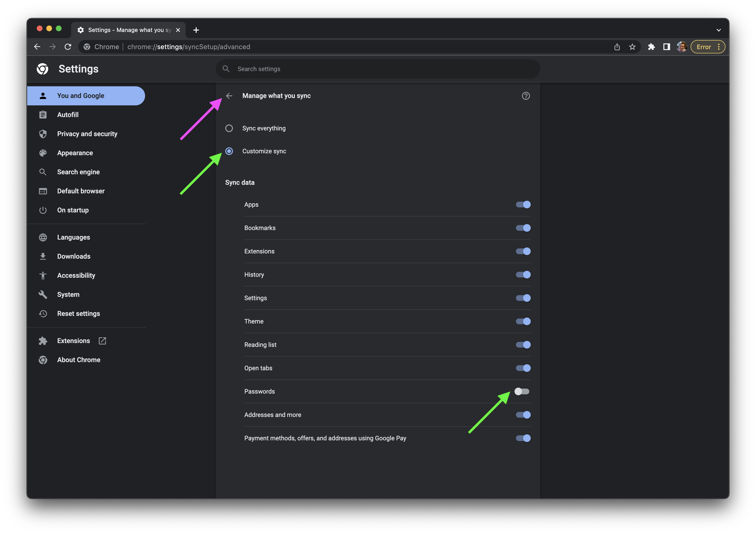Screen dimensions: 756x534
Task: Enable the Passwords sync toggle
Action: [x=522, y=391]
